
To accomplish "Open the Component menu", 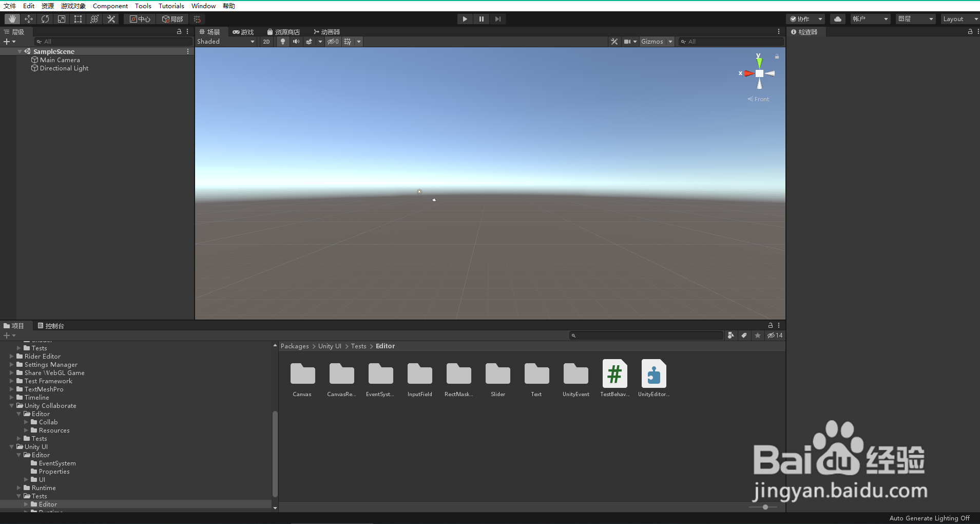I will (x=110, y=6).
